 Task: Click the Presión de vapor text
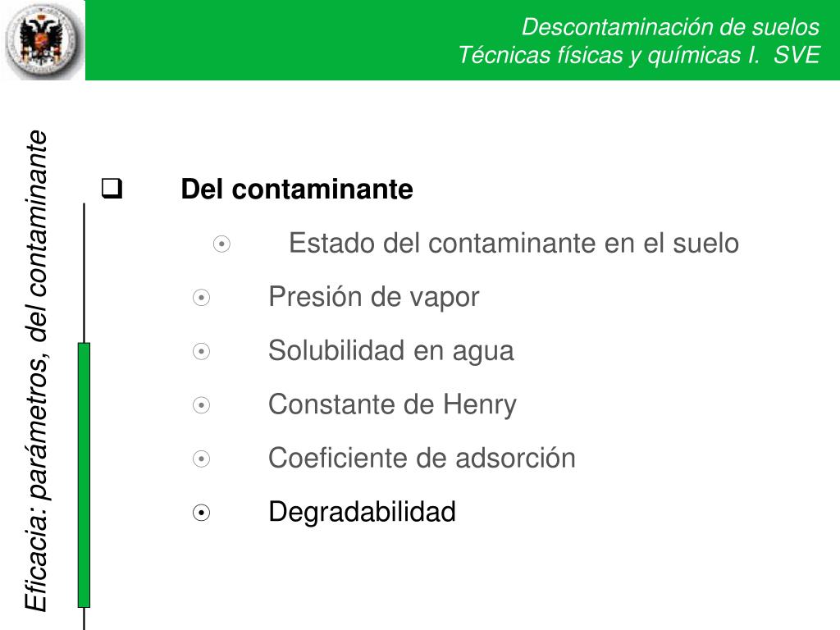tap(374, 297)
